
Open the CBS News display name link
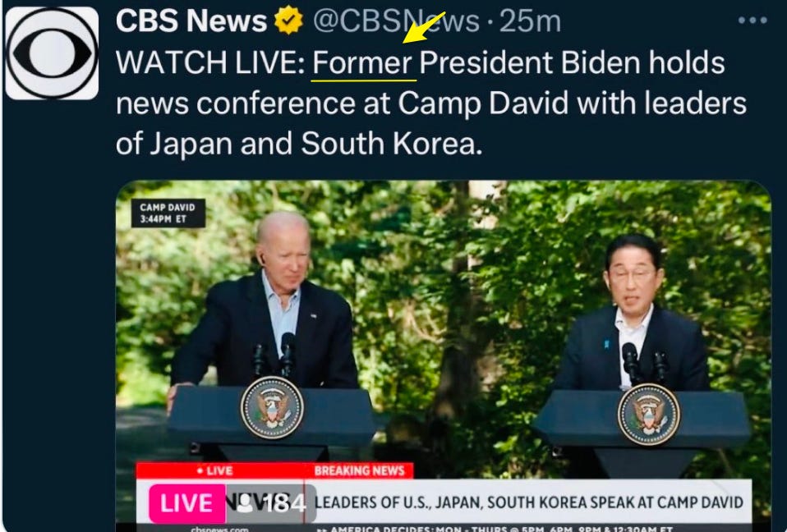191,21
